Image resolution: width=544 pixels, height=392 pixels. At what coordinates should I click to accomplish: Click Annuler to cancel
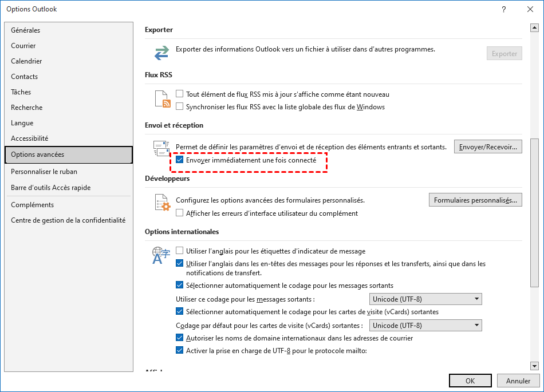click(518, 381)
